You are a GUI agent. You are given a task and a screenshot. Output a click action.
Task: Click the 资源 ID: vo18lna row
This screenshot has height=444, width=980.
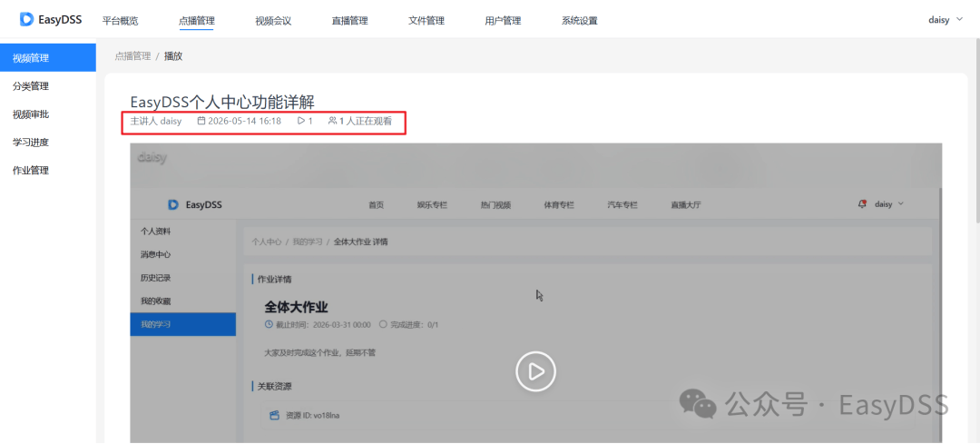[x=587, y=415]
